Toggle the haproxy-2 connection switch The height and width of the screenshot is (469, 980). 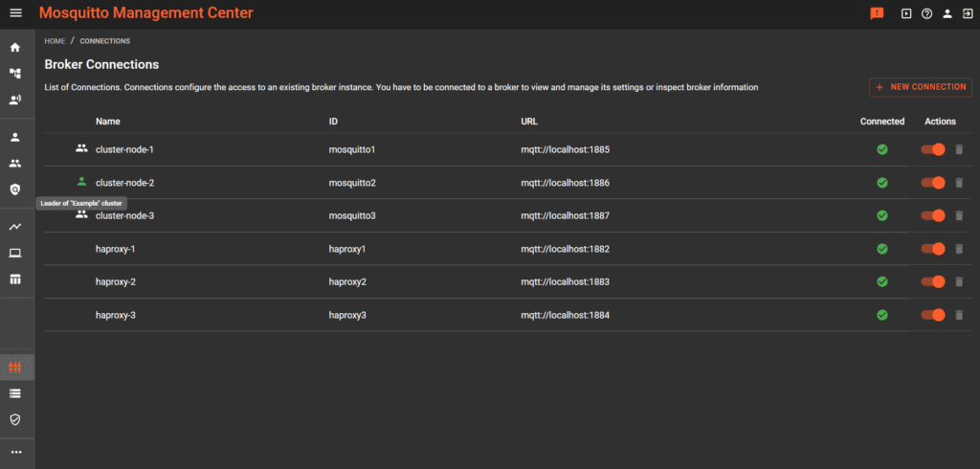pyautogui.click(x=933, y=282)
